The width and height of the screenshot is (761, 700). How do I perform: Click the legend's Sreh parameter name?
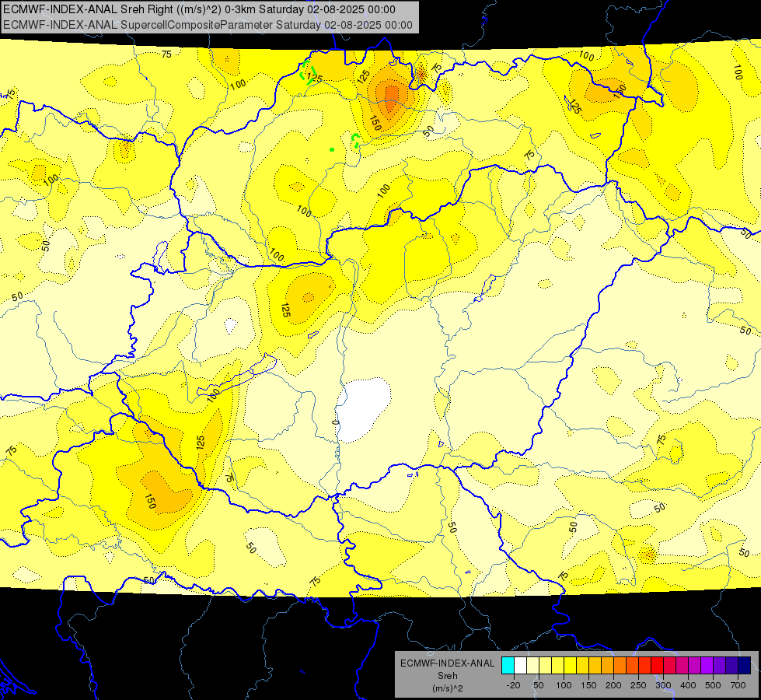pos(448,676)
